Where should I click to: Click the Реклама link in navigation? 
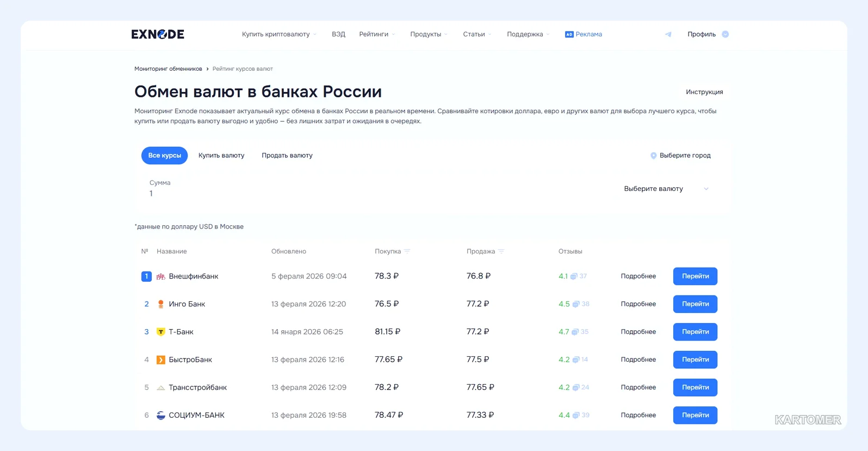coord(589,34)
